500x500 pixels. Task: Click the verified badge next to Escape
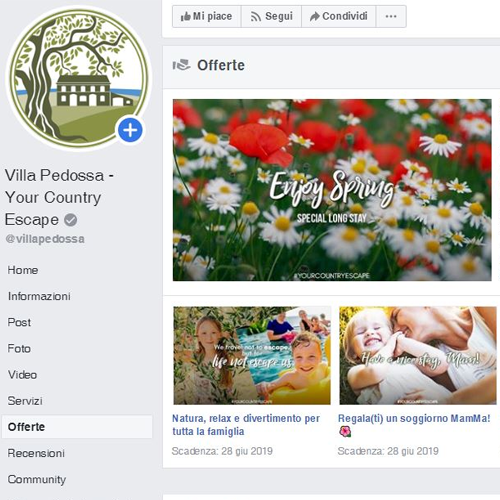70,220
